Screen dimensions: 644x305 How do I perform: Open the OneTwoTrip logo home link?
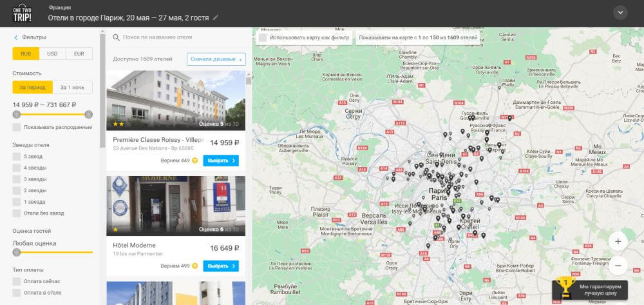click(x=23, y=14)
